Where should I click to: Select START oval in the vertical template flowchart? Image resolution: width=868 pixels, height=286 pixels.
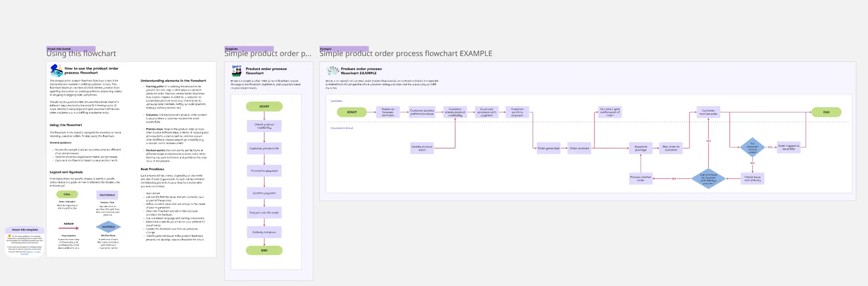264,107
